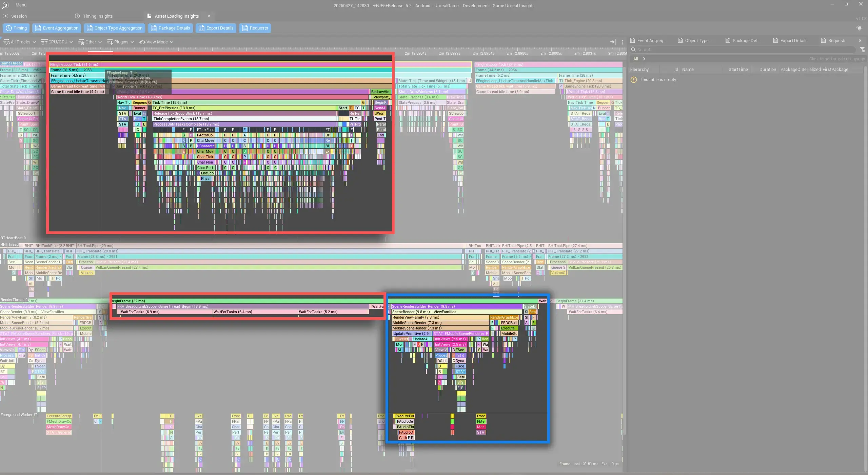Open the Plugins dropdown
The image size is (868, 475).
(x=121, y=42)
